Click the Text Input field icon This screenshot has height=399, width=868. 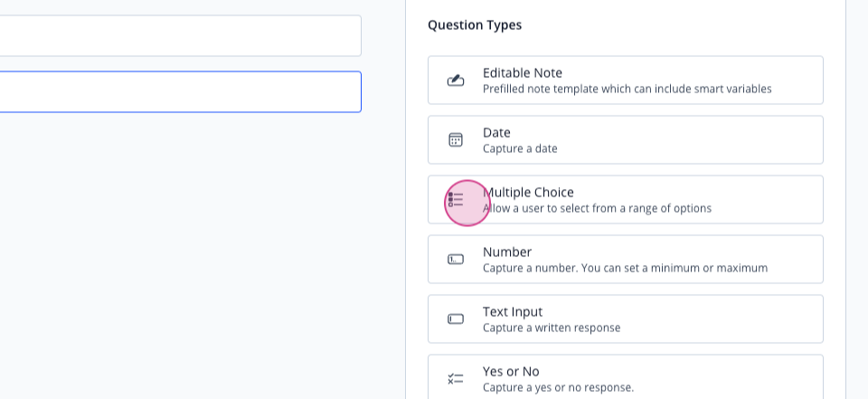[x=456, y=319]
